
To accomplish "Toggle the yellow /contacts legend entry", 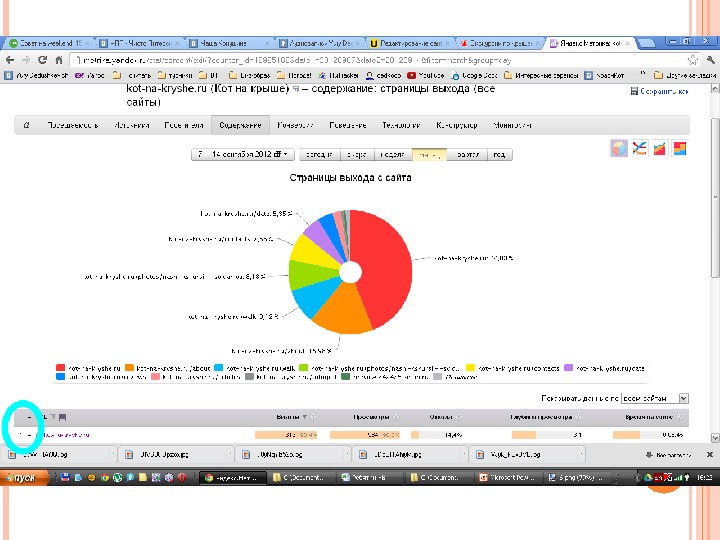I will point(512,368).
